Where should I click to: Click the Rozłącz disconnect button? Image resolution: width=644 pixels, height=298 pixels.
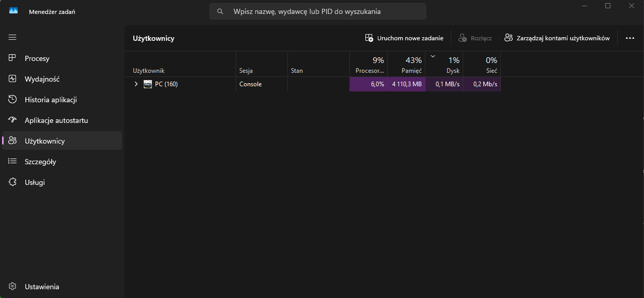(x=475, y=38)
